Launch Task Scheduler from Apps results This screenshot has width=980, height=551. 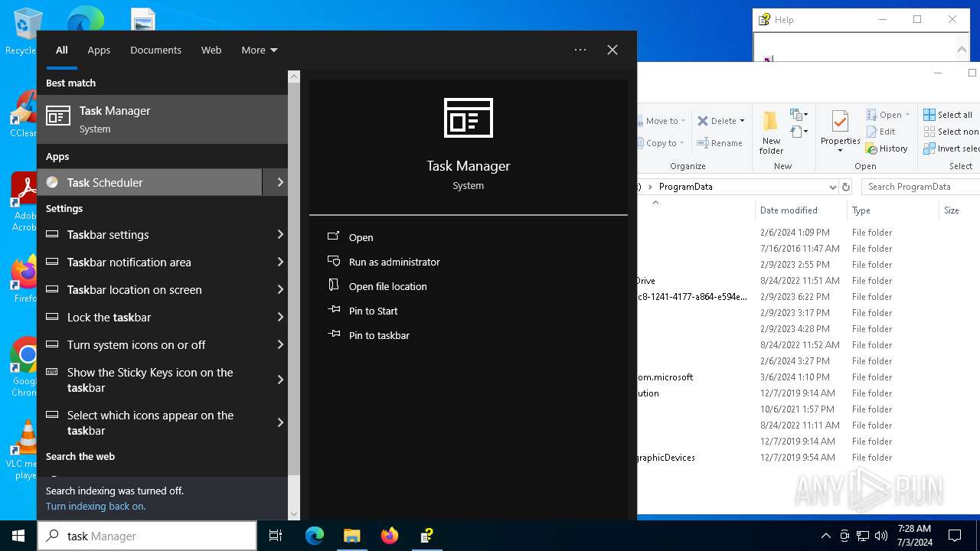click(150, 182)
